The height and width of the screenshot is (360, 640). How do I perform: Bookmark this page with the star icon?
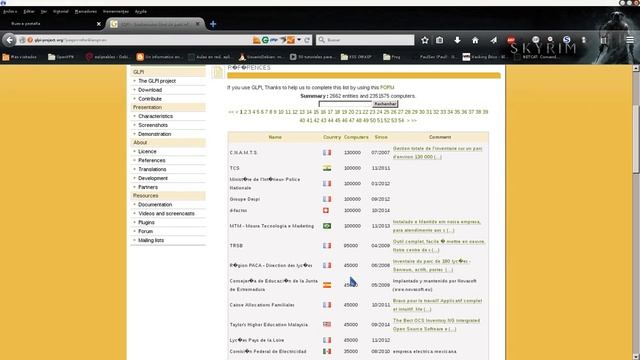tap(425, 40)
